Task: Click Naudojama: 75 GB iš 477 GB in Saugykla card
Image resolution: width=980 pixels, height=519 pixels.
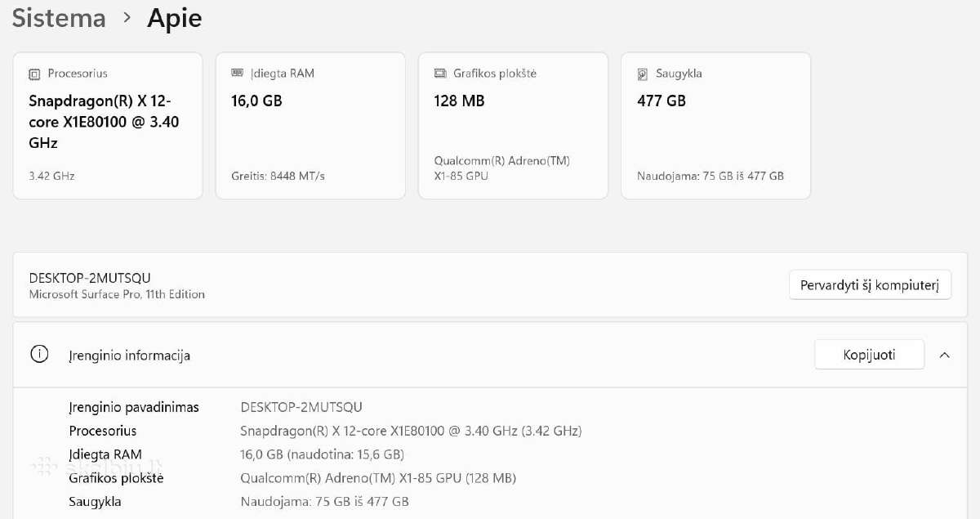Action: coord(710,176)
